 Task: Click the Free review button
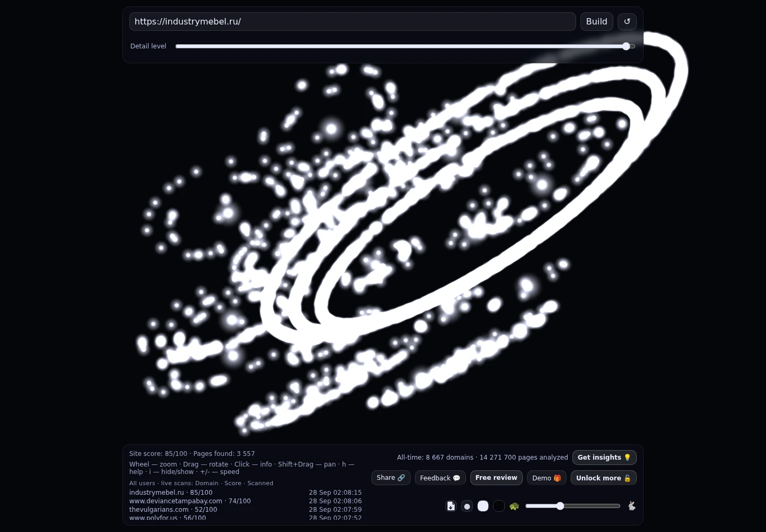pyautogui.click(x=496, y=478)
